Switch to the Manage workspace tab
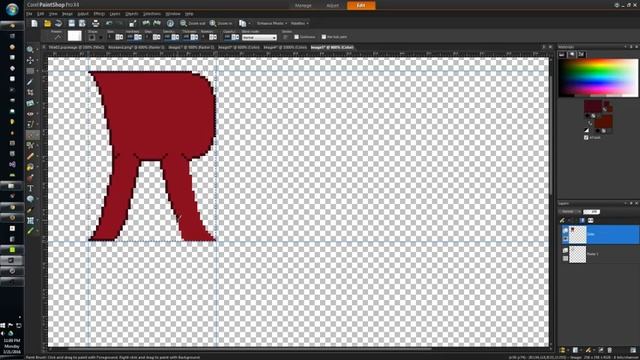Screen dimensions: 640x360 [x=303, y=6]
